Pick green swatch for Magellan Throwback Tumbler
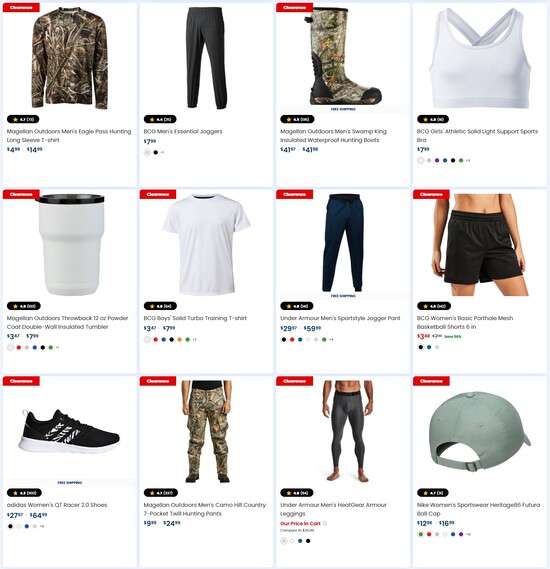 tap(51, 348)
